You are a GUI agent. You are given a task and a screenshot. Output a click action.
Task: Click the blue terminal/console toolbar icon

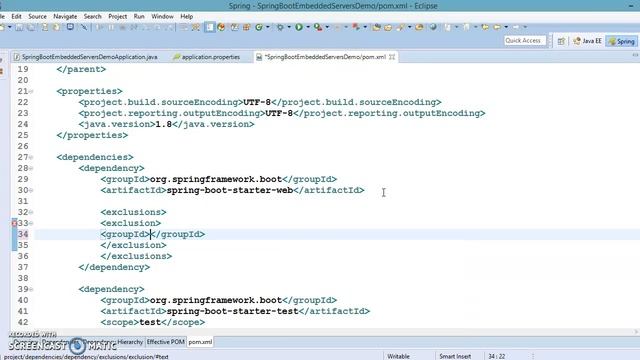tap(70, 27)
